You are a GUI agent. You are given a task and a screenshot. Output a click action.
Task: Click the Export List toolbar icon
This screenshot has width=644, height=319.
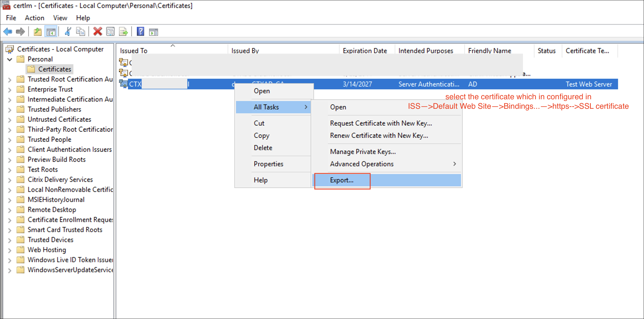123,32
